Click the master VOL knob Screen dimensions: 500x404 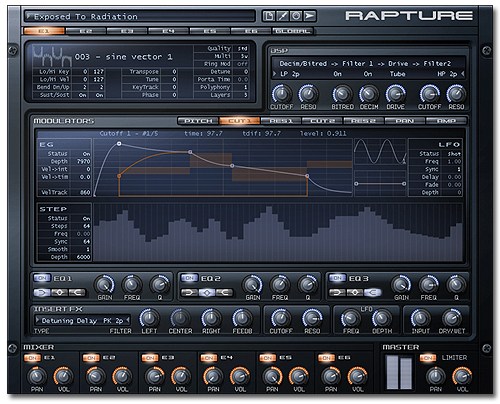462,376
